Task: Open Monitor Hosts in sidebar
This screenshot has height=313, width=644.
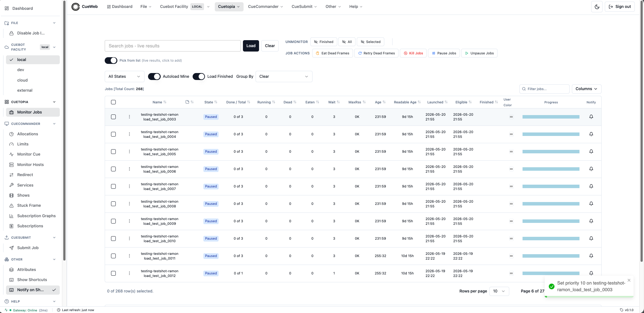Action: (30, 164)
